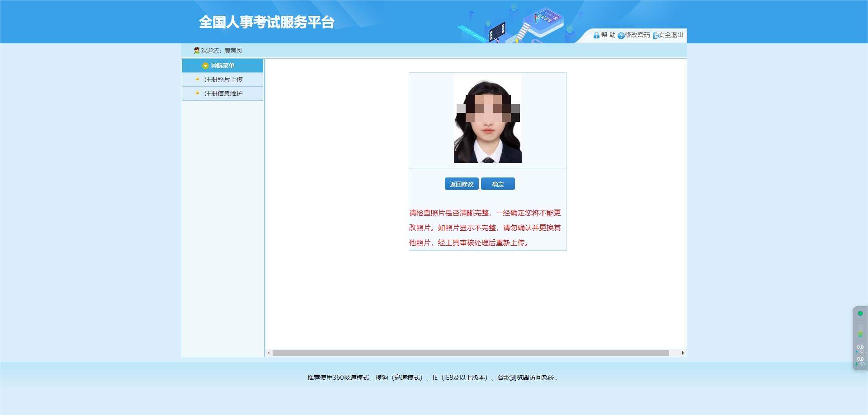The width and height of the screenshot is (868, 415).
Task: Click the 全国人事考试服务平台 title
Action: pos(267,22)
